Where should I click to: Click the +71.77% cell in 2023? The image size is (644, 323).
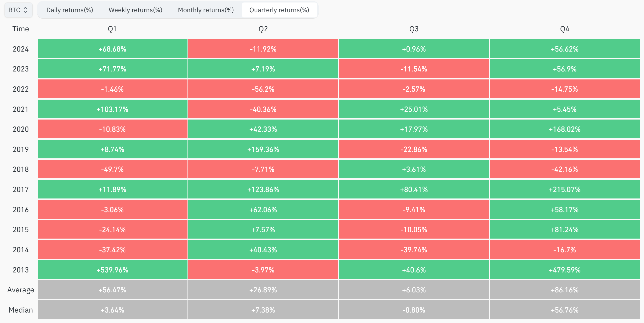[112, 69]
